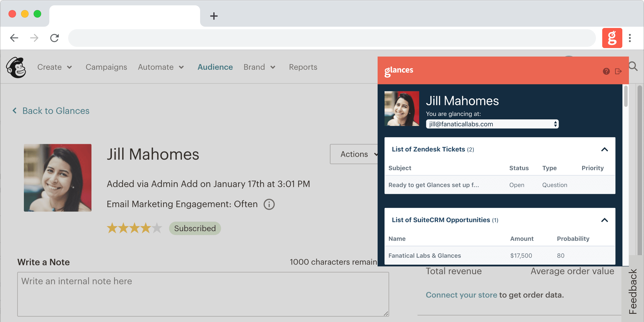Open Brand dropdown menu
Image resolution: width=644 pixels, height=322 pixels.
click(259, 67)
